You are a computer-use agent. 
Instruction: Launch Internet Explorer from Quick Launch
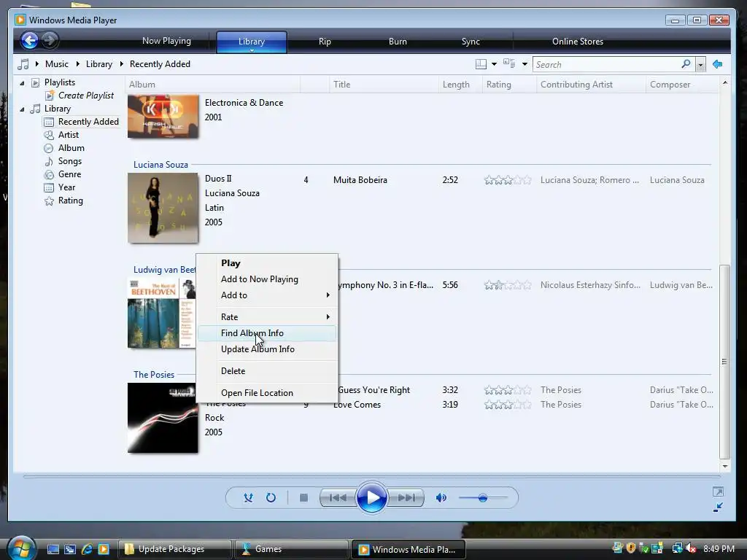pyautogui.click(x=87, y=549)
